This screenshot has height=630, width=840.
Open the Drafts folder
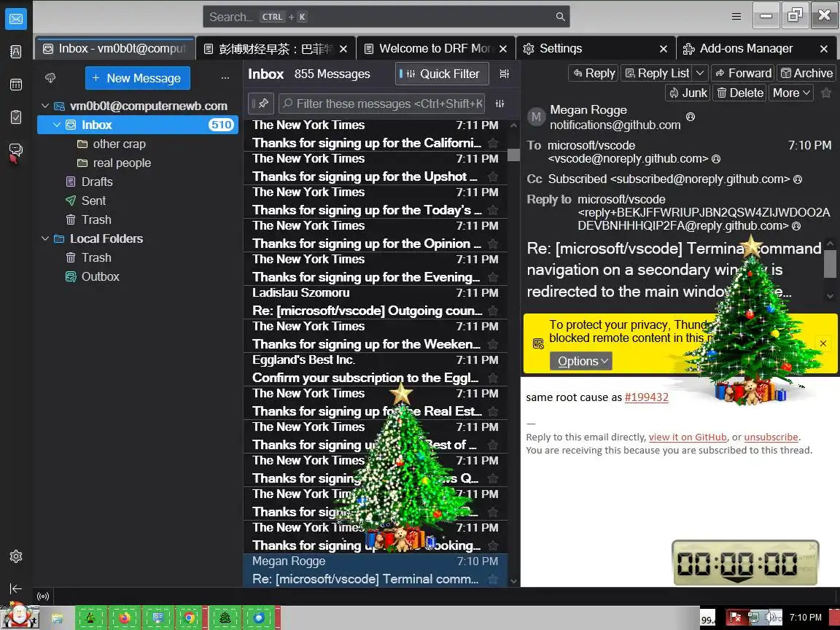click(138, 182)
